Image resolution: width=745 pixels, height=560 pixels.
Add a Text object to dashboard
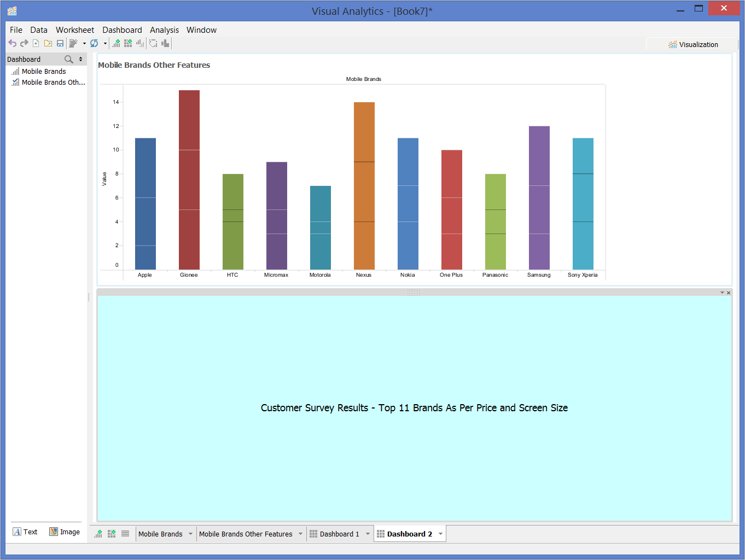tap(25, 532)
